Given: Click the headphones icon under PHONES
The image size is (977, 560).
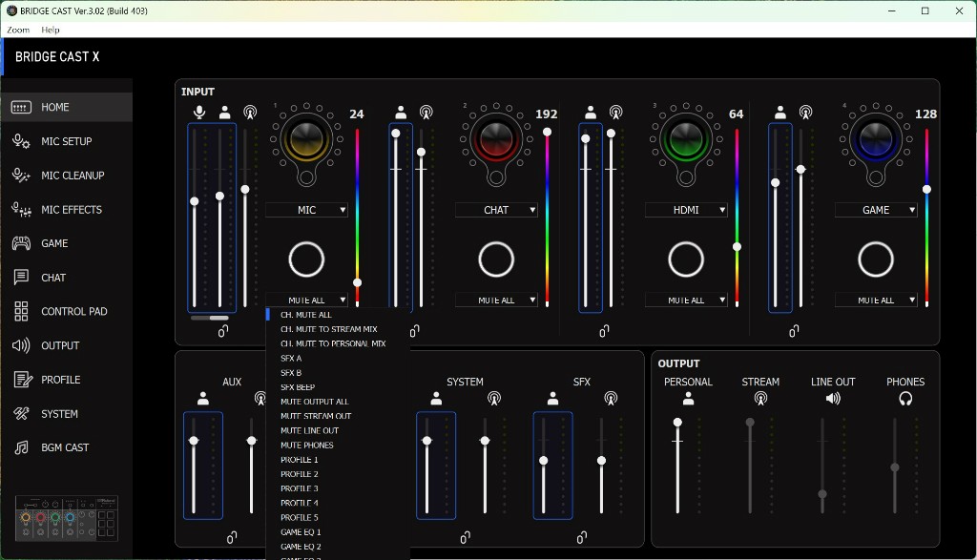Looking at the screenshot, I should [x=905, y=399].
